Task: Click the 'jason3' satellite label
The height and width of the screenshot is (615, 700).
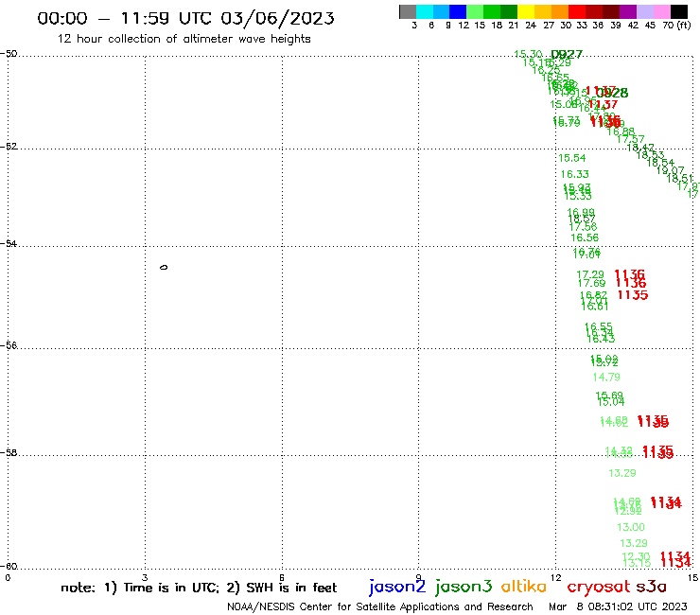Action: pos(464,587)
